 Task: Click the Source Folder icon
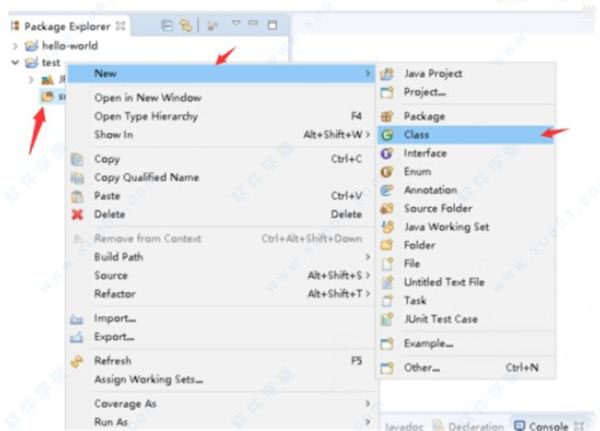click(387, 208)
